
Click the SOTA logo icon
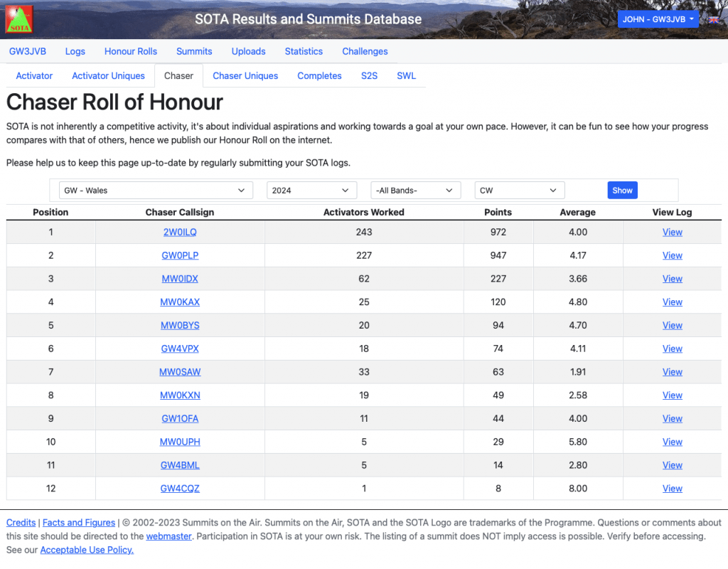point(19,19)
